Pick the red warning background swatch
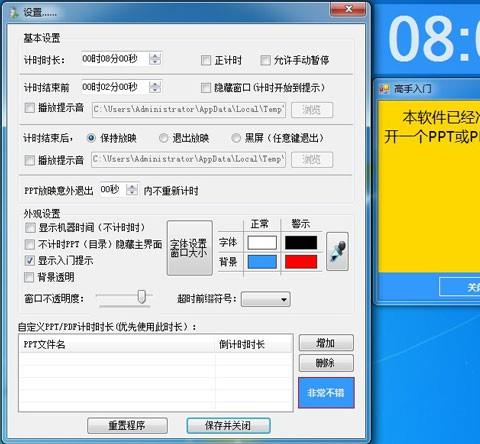This screenshot has height=444, width=480. pos(301,262)
